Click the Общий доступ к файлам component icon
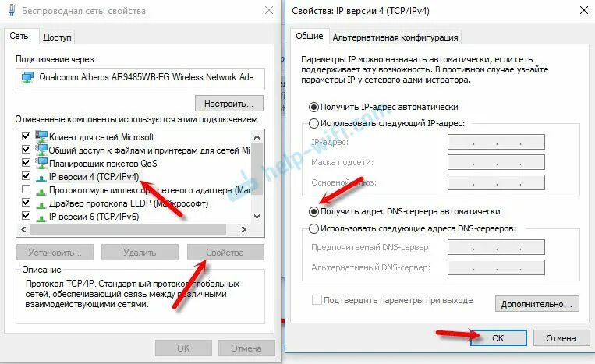The height and width of the screenshot is (364, 595). [x=41, y=150]
